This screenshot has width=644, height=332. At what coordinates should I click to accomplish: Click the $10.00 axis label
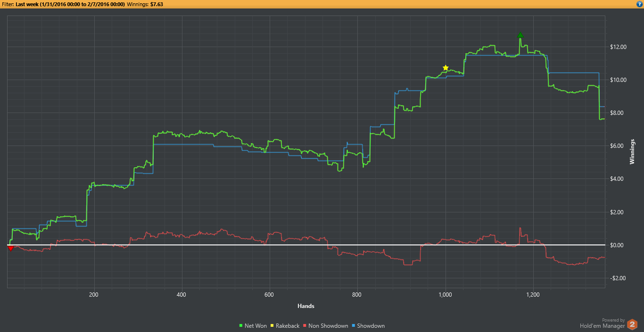(x=618, y=80)
